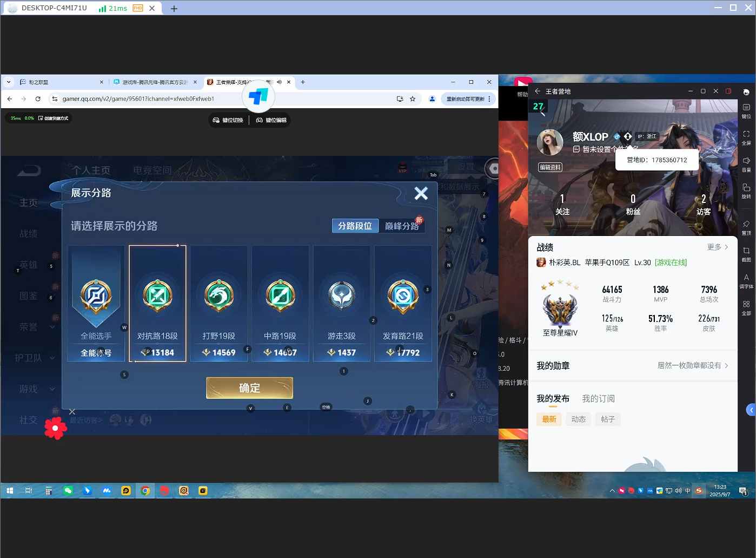Click 旋转 rotate sidebar icon
The width and height of the screenshot is (756, 558).
coord(746,191)
